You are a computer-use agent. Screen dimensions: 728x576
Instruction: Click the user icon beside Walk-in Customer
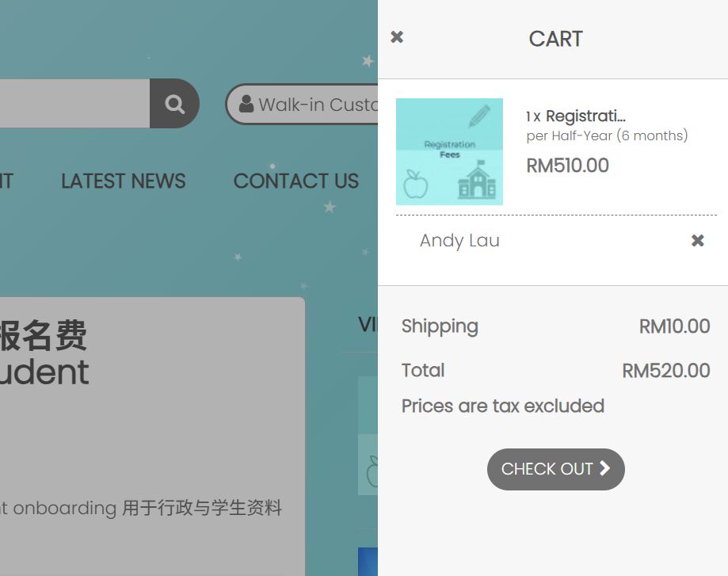[x=246, y=104]
